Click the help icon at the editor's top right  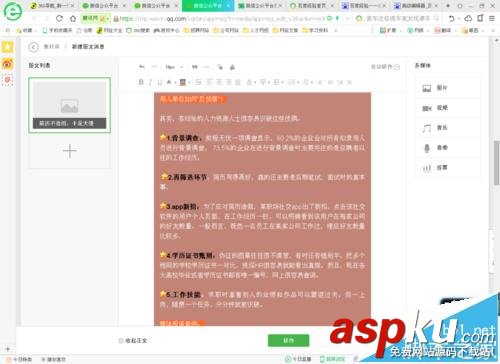(x=397, y=67)
